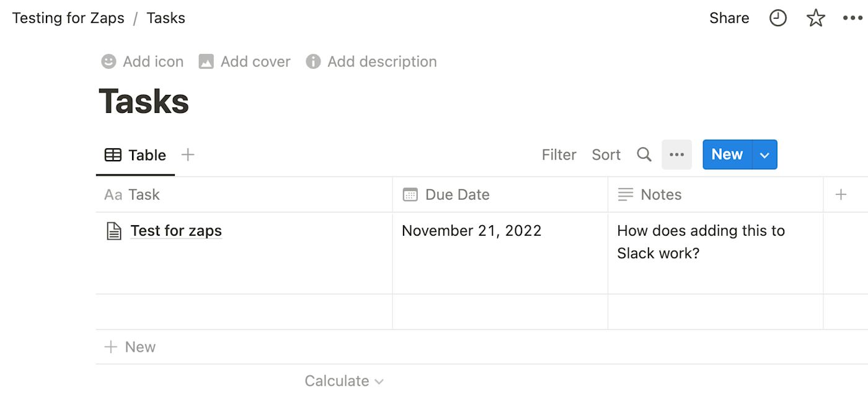Image resolution: width=868 pixels, height=420 pixels.
Task: Click the smiley Add icon button
Action: [108, 61]
